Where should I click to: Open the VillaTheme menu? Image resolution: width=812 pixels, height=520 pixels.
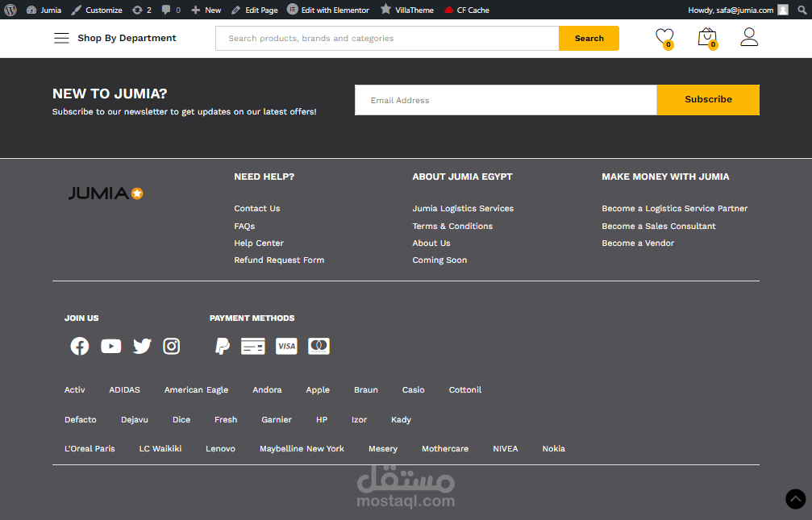coord(407,10)
